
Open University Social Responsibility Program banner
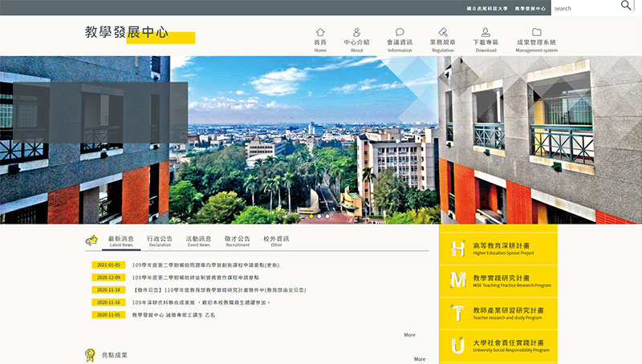coord(498,346)
